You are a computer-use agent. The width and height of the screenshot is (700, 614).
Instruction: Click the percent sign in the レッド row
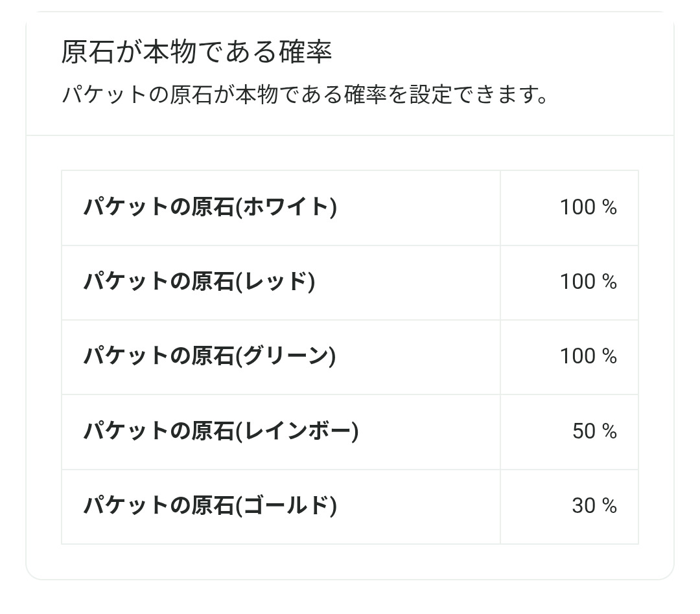(609, 282)
